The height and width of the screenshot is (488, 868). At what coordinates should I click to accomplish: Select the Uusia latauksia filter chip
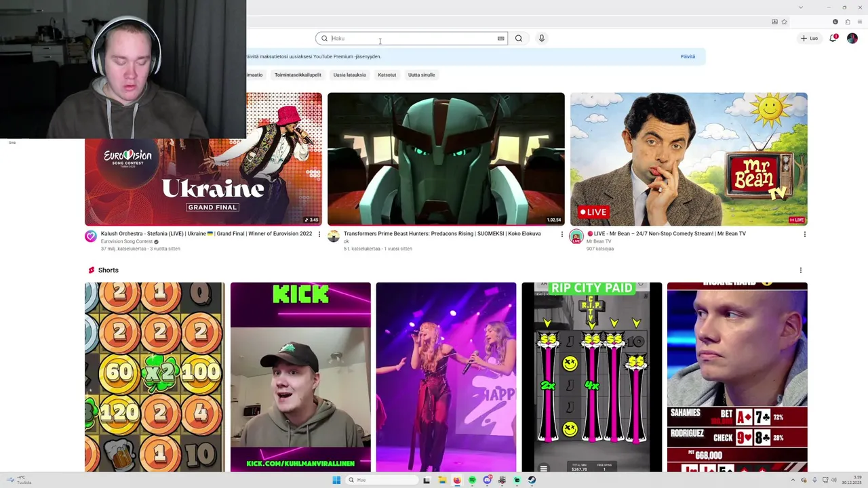pyautogui.click(x=349, y=75)
